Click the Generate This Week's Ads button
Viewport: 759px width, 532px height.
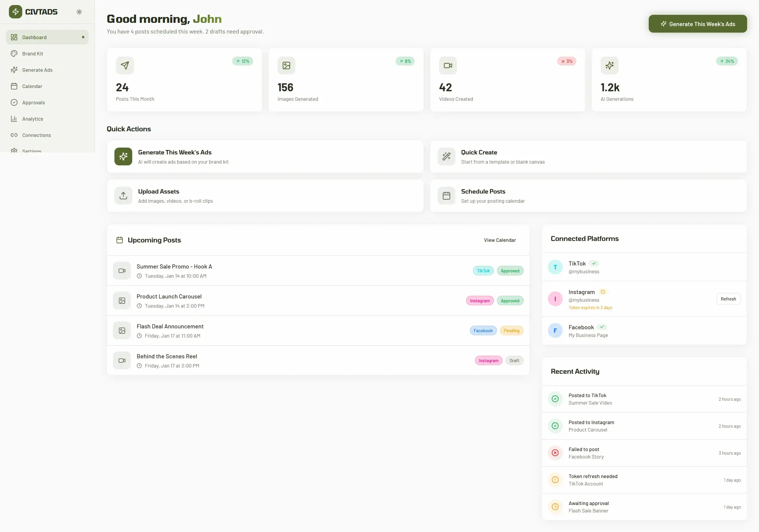click(698, 23)
